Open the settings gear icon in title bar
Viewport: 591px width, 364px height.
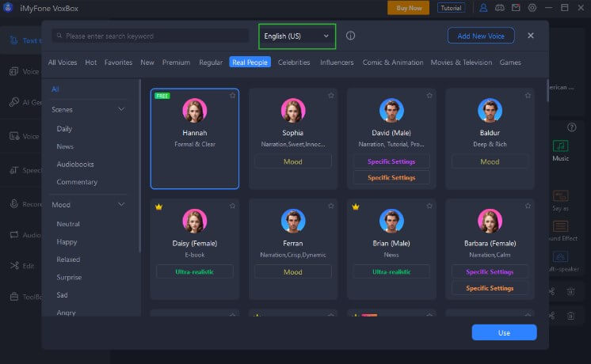pyautogui.click(x=532, y=8)
